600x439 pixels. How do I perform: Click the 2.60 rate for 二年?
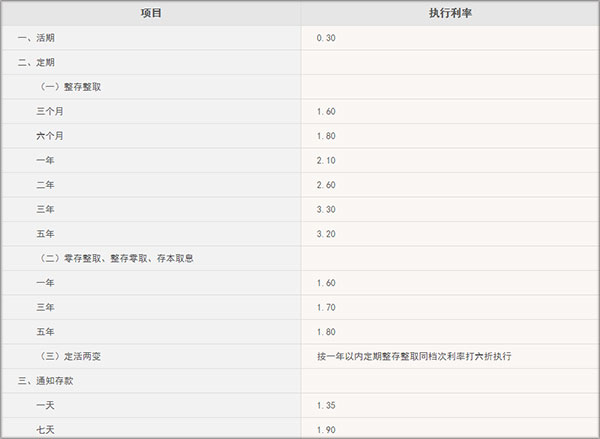click(x=325, y=184)
